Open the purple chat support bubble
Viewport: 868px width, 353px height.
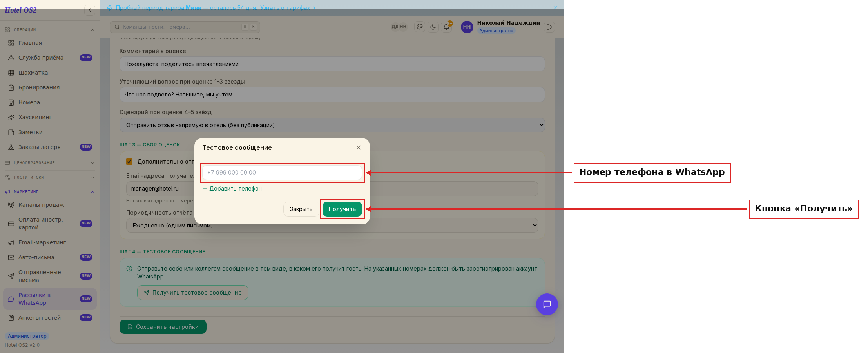(x=547, y=304)
